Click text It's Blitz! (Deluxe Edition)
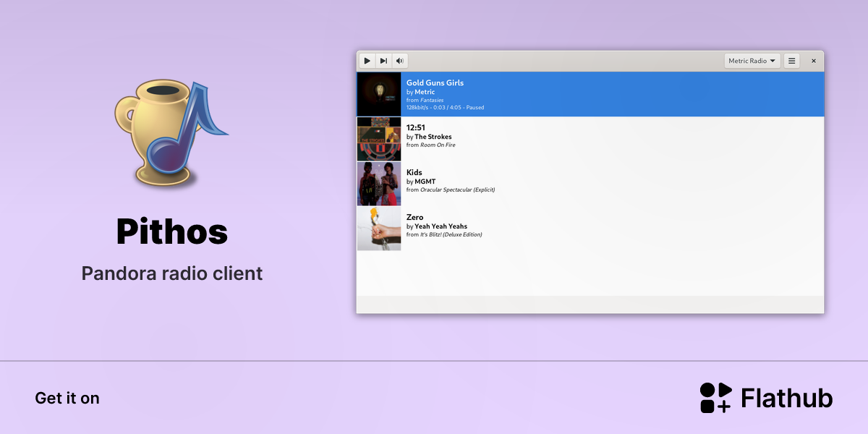The height and width of the screenshot is (434, 868). [x=451, y=234]
